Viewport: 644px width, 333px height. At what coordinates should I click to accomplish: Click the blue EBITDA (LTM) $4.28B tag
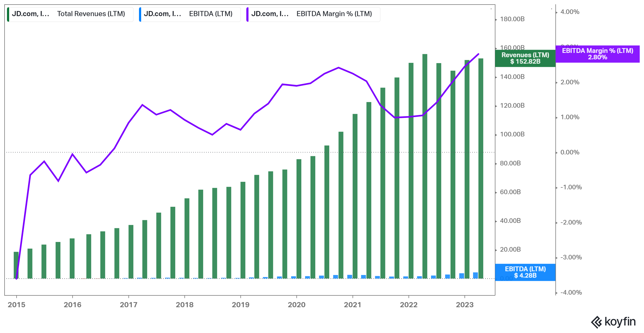coord(525,272)
